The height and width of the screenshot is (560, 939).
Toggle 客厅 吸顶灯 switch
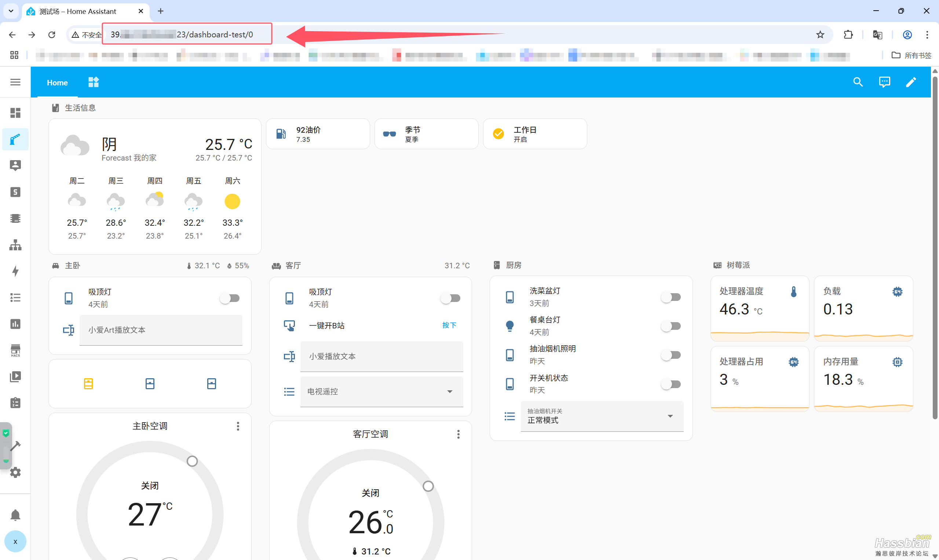point(450,298)
